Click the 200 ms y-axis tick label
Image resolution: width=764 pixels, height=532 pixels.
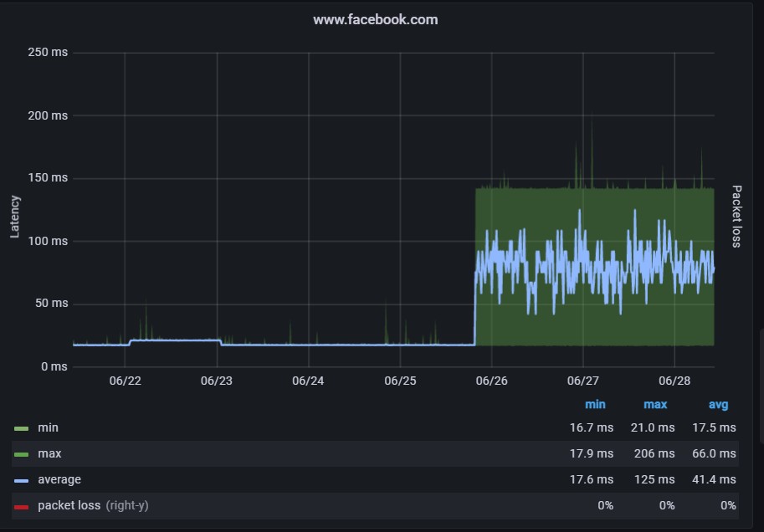point(48,115)
